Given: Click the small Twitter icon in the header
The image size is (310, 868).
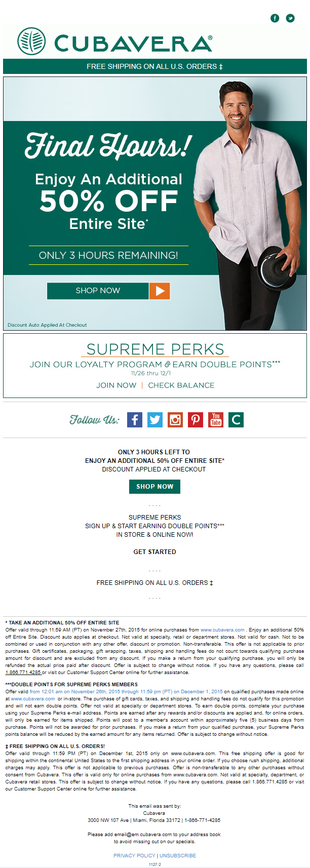Looking at the screenshot, I should pyautogui.click(x=290, y=18).
